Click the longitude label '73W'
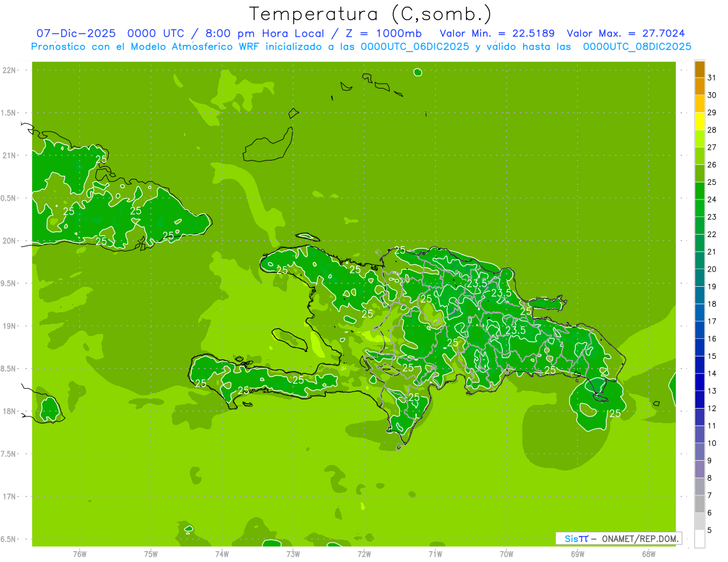Image resolution: width=728 pixels, height=562 pixels. pos(293,554)
